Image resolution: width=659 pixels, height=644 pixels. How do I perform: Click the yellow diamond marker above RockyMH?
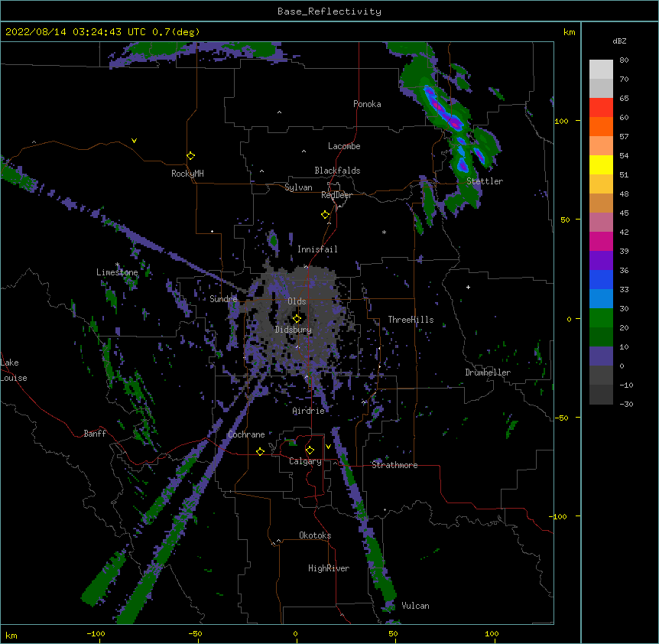pyautogui.click(x=190, y=156)
